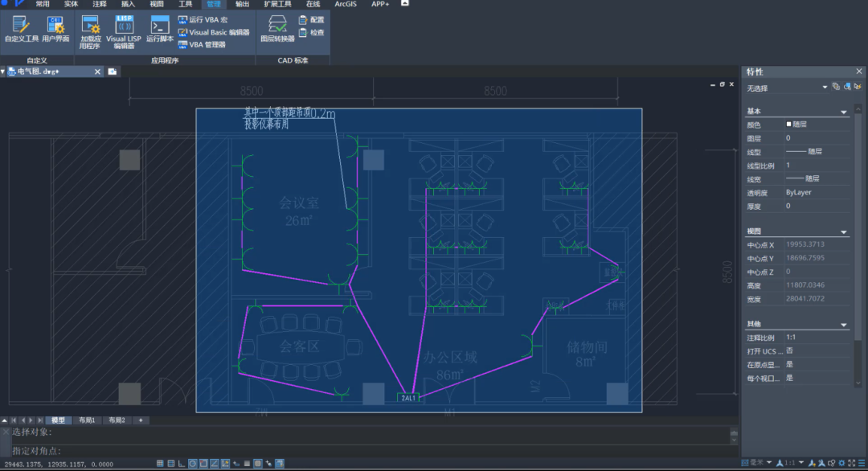Click the 2AL1 panel label in drawing
The height and width of the screenshot is (471, 868).
pyautogui.click(x=408, y=397)
